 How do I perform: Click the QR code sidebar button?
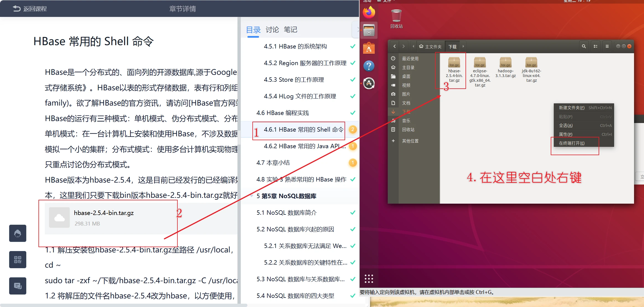coord(18,260)
